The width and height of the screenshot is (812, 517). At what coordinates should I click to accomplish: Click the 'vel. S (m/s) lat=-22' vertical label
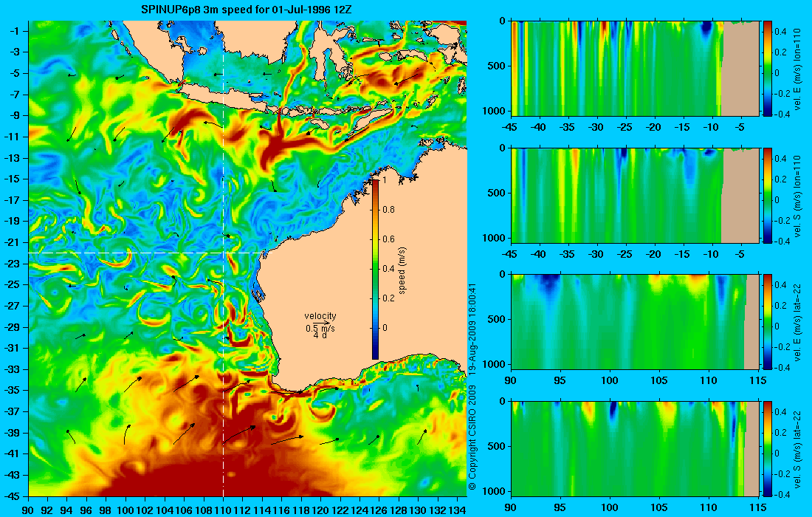pos(798,448)
